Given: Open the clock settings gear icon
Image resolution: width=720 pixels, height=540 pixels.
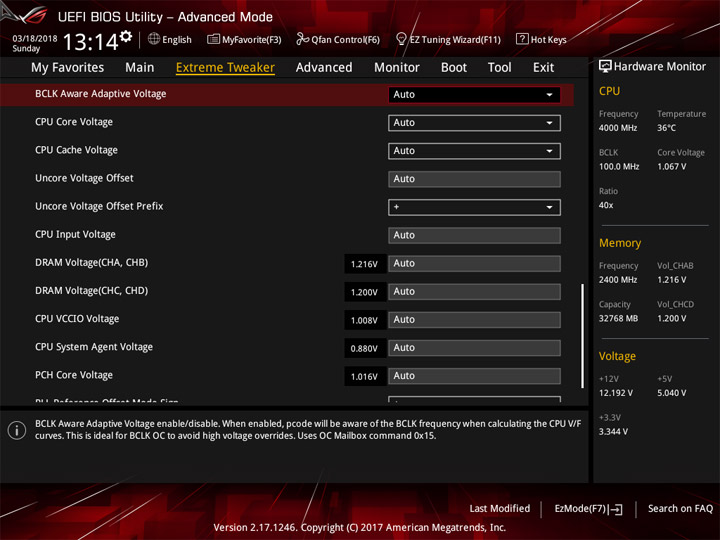Looking at the screenshot, I should [x=126, y=36].
